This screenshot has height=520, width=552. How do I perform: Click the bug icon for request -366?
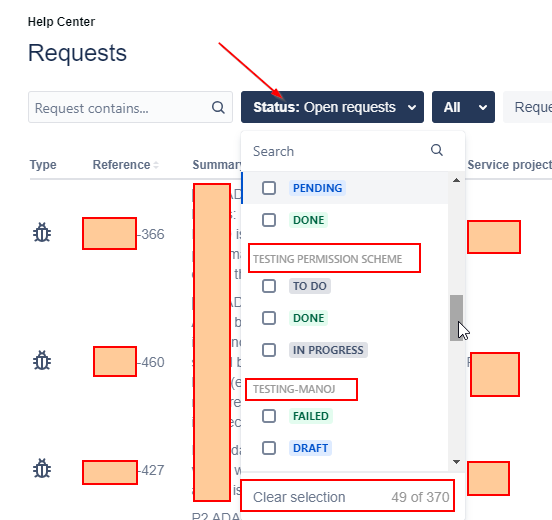pos(42,233)
